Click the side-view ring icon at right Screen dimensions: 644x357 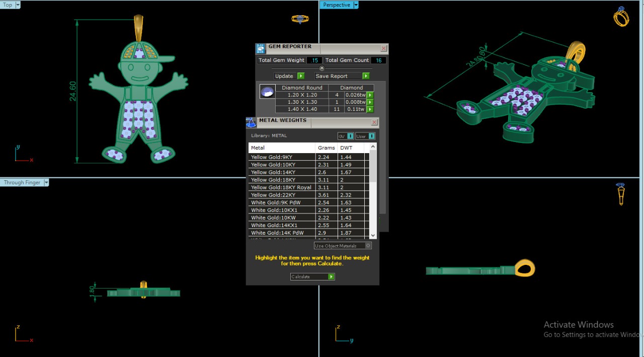[x=620, y=194]
